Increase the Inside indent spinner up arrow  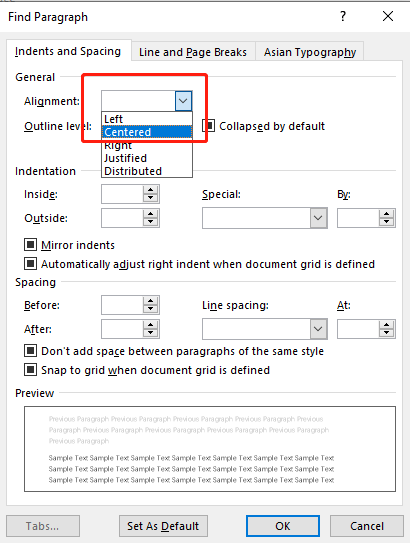[x=150, y=190]
